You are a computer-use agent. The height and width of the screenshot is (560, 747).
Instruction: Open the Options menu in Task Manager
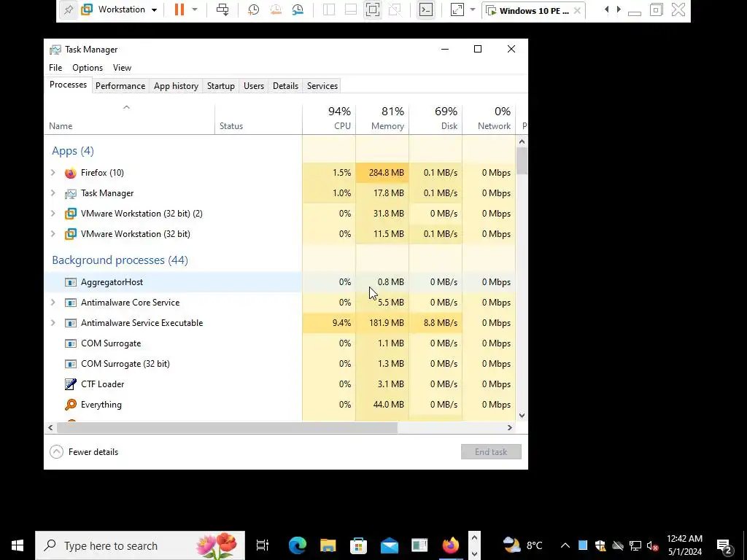click(x=88, y=68)
